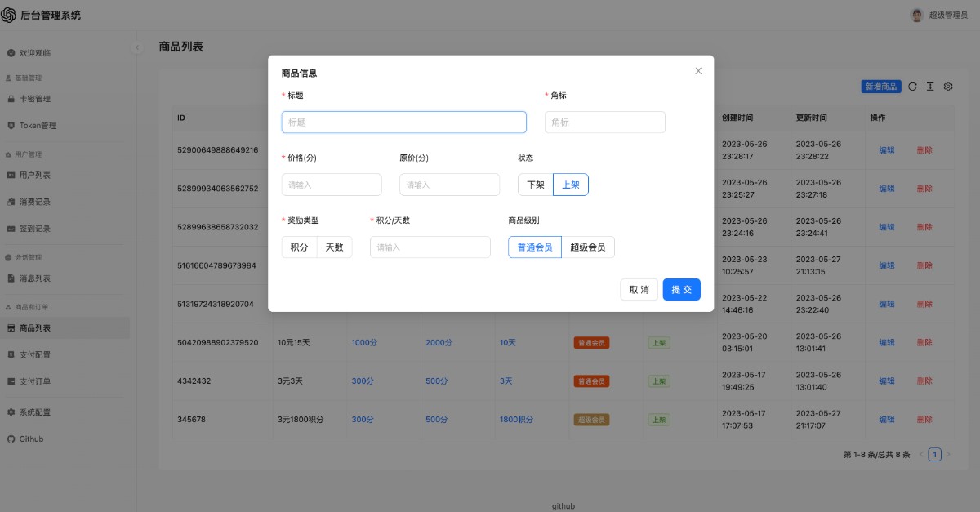Go to 支付订单 in the sidebar
Image resolution: width=980 pixels, height=512 pixels.
(35, 381)
